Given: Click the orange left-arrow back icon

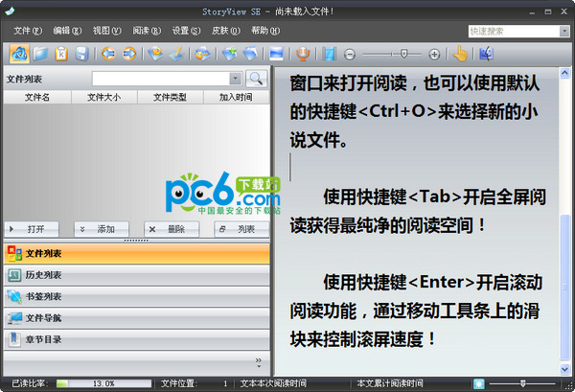Looking at the screenshot, I should 108,54.
